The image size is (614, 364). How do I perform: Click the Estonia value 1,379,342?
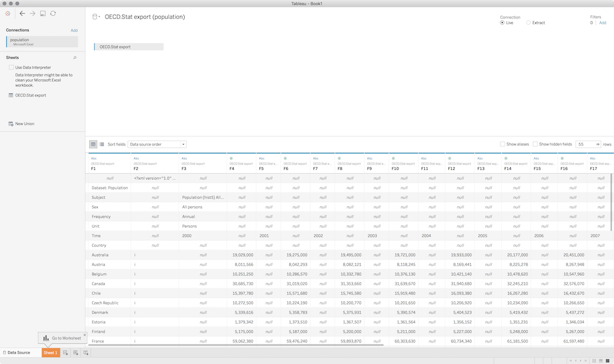(x=244, y=322)
